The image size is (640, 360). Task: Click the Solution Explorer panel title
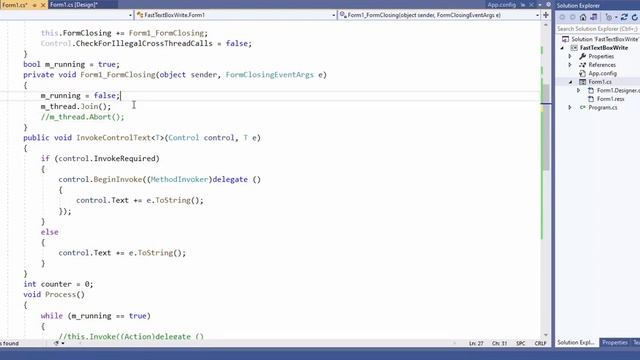click(x=578, y=5)
